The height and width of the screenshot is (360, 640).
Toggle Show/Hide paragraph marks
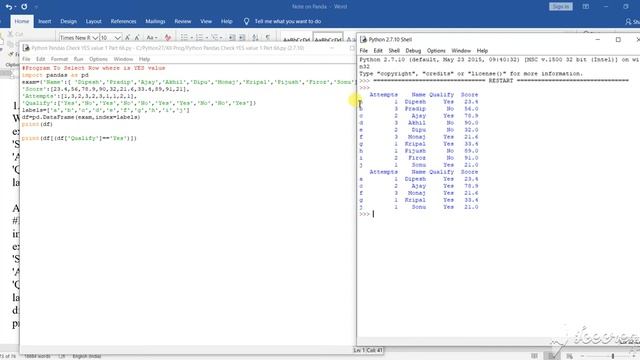pyautogui.click(x=268, y=38)
